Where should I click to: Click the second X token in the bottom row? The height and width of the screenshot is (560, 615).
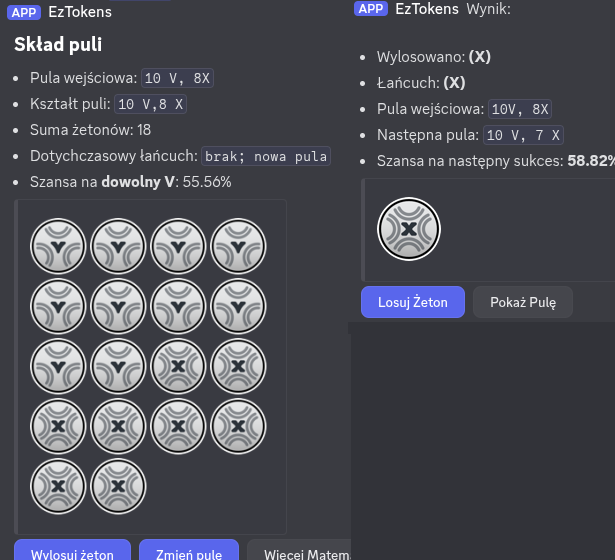tap(119, 487)
